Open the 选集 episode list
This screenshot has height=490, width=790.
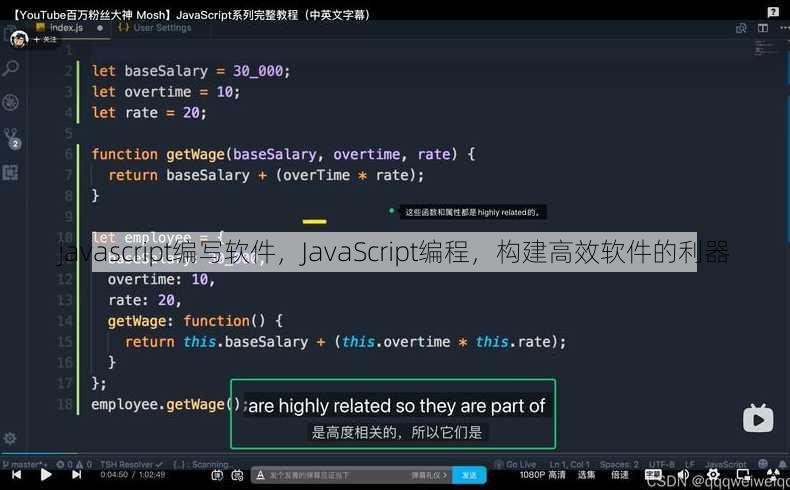pyautogui.click(x=586, y=475)
